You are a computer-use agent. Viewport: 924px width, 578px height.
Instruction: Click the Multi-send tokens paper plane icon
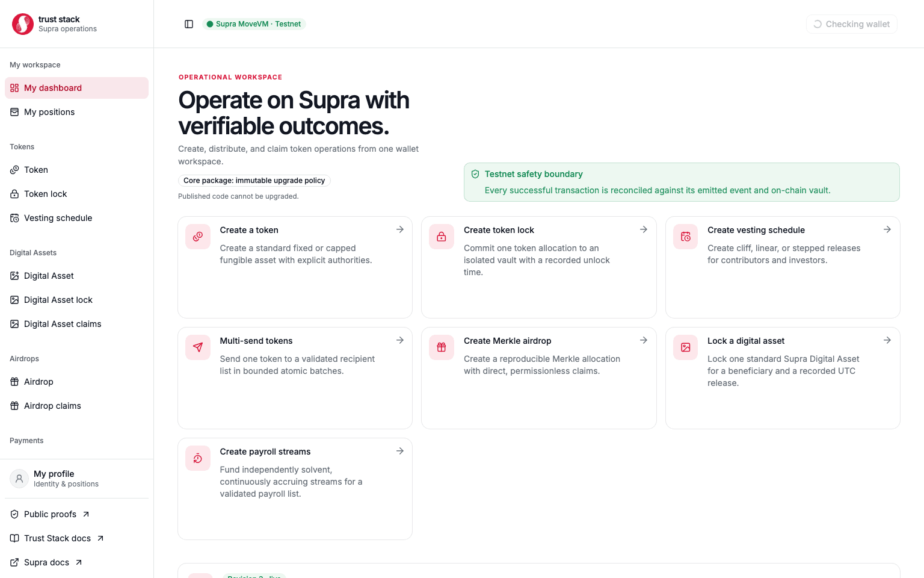click(198, 347)
